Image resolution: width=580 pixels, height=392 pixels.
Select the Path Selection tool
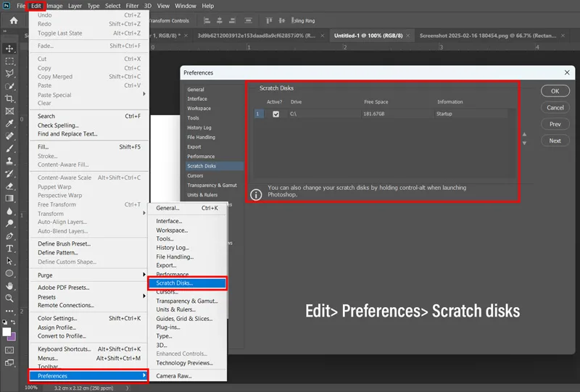click(x=9, y=261)
